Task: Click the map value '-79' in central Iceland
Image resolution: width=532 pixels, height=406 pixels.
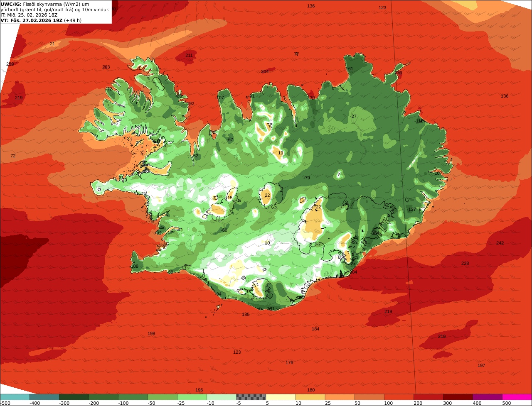Action: [x=307, y=178]
